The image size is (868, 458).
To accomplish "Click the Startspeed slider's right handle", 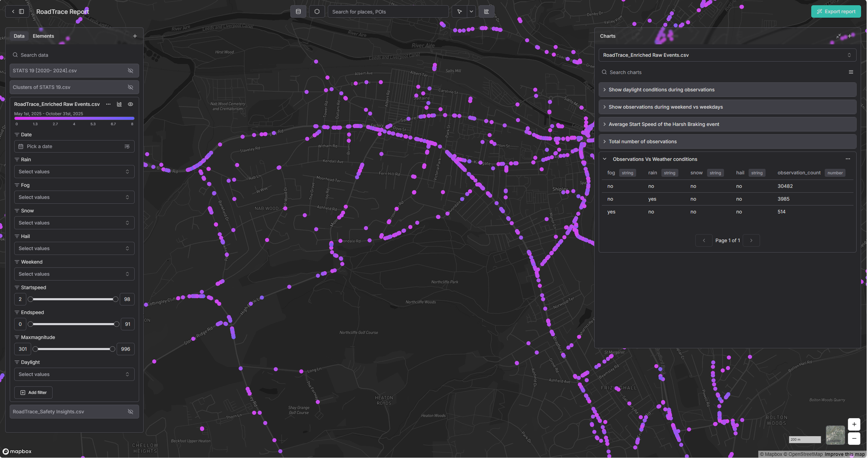I will pyautogui.click(x=116, y=299).
